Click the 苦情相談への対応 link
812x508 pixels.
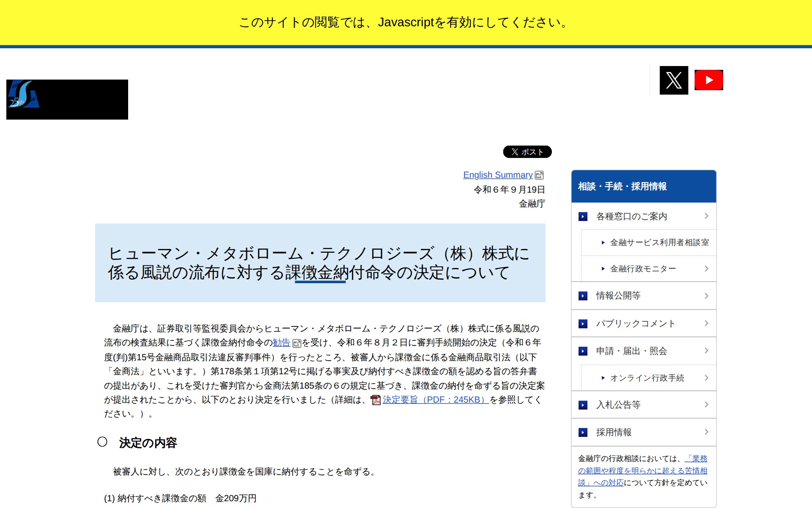pos(642,470)
